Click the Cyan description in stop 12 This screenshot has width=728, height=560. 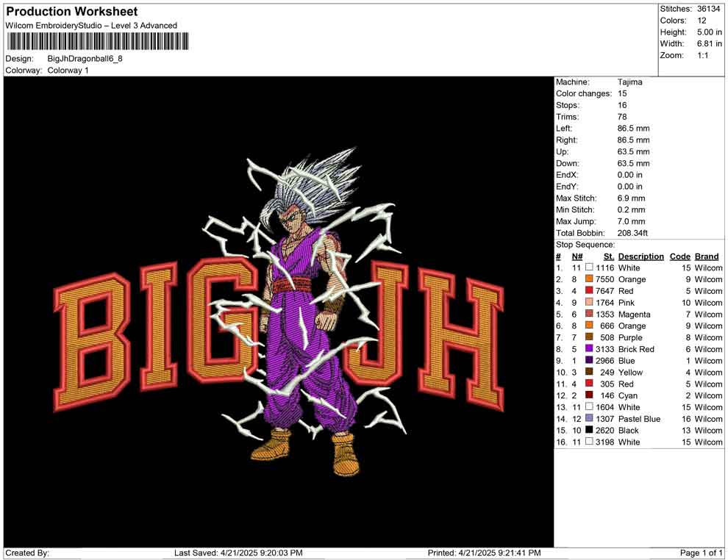[628, 395]
